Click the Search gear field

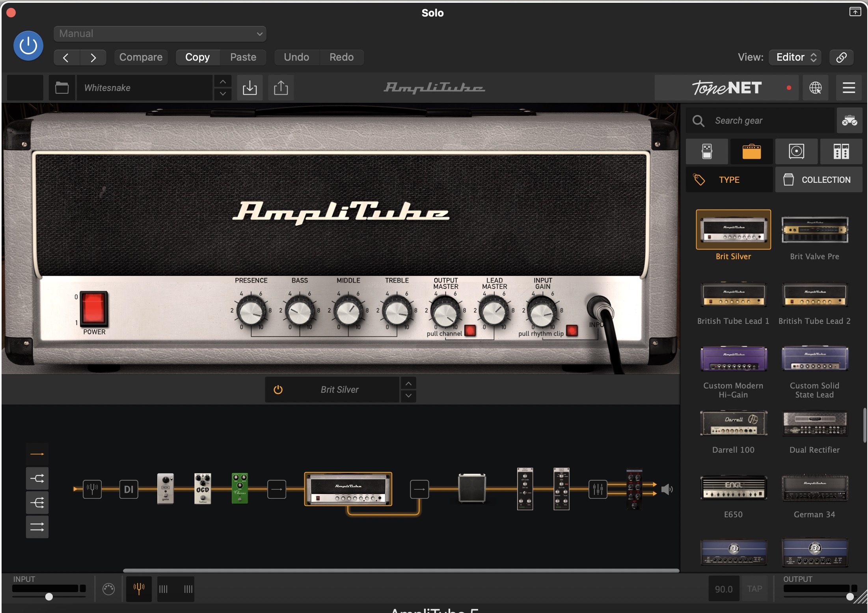[760, 121]
